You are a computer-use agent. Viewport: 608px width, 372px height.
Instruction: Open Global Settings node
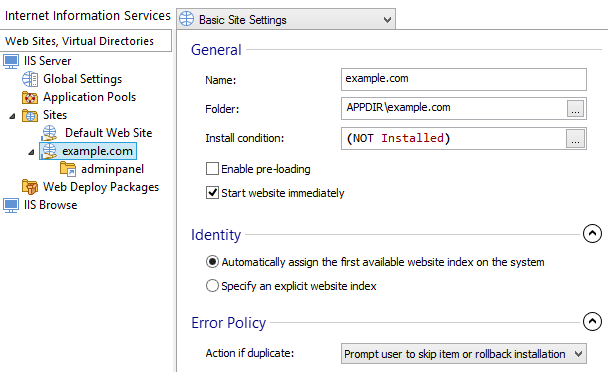click(x=83, y=79)
